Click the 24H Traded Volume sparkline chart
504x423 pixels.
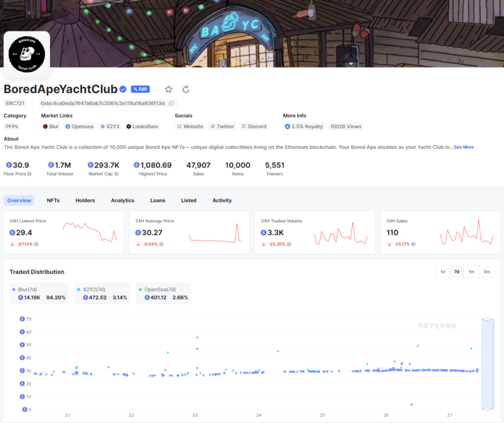pyautogui.click(x=341, y=233)
